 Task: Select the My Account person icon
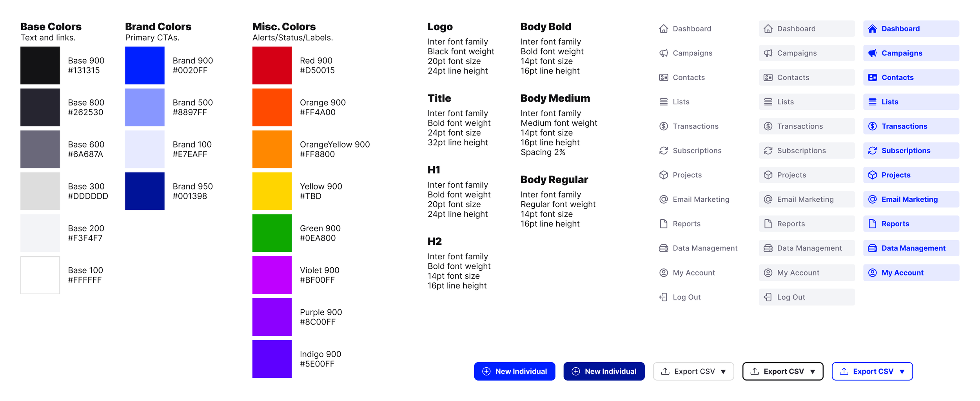663,272
